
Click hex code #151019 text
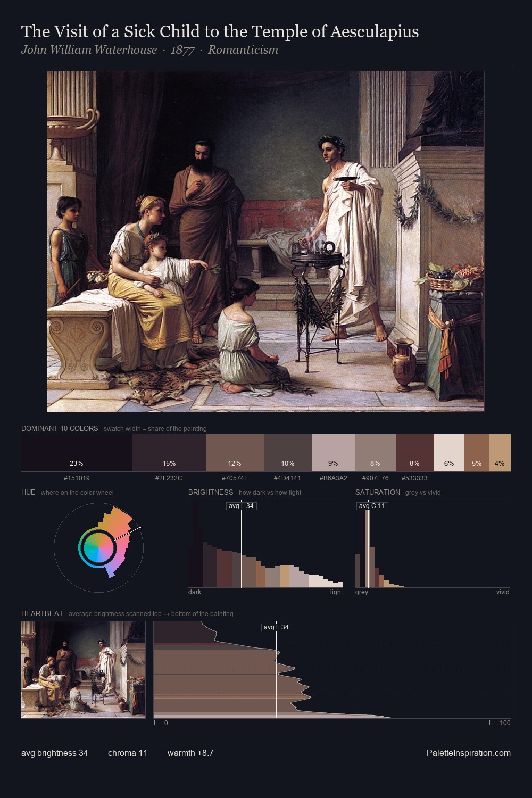tap(77, 478)
